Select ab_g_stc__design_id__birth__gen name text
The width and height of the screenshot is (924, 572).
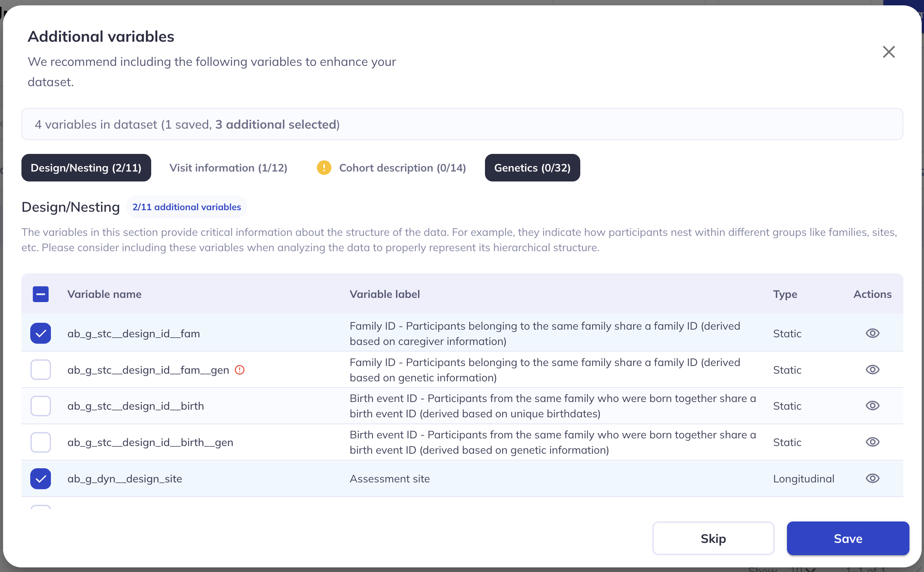point(150,442)
